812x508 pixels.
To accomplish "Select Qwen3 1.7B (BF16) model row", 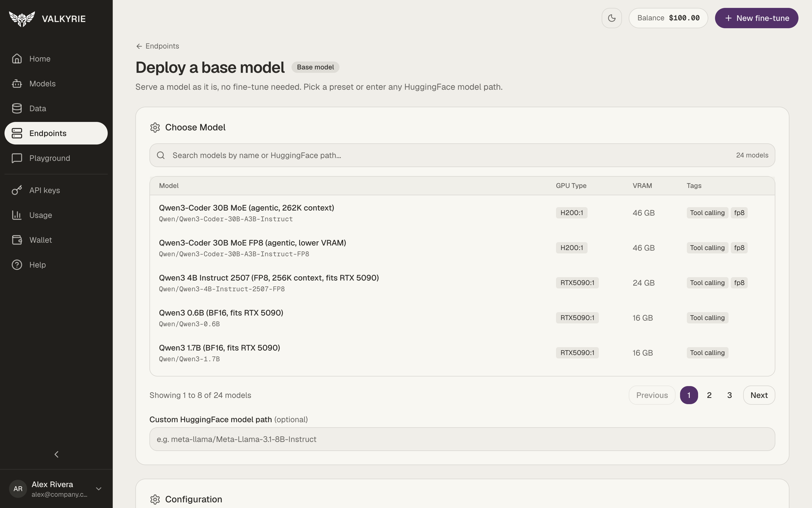I will 462,353.
